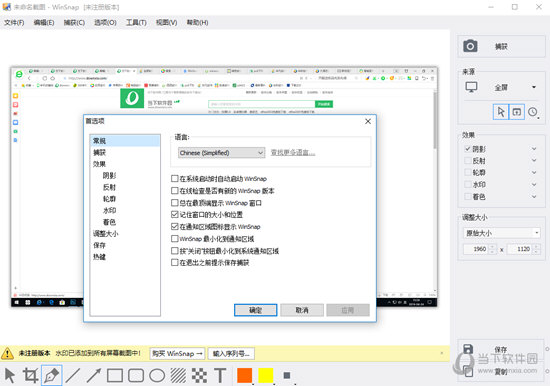The width and height of the screenshot is (550, 386).
Task: Enable 在退出之前提示保存捕获 checkbox
Action: 174,262
